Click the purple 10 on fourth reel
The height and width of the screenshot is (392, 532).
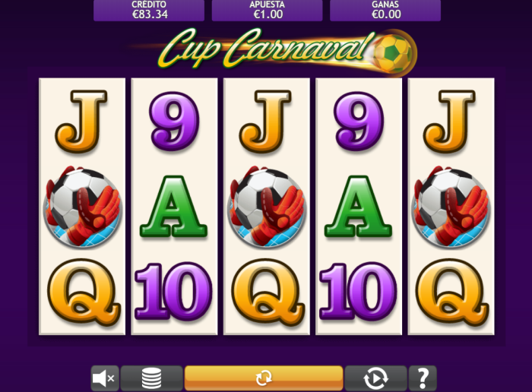(358, 292)
